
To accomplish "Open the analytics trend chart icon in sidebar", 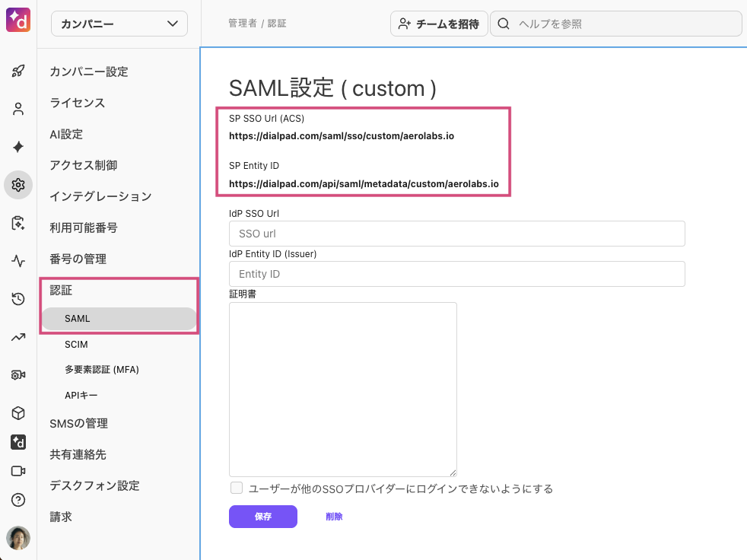I will (18, 337).
